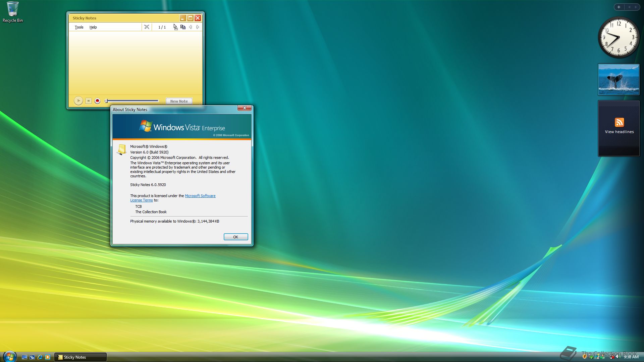Click the whale Slide Show gadget picture
This screenshot has height=362, width=644.
click(619, 79)
